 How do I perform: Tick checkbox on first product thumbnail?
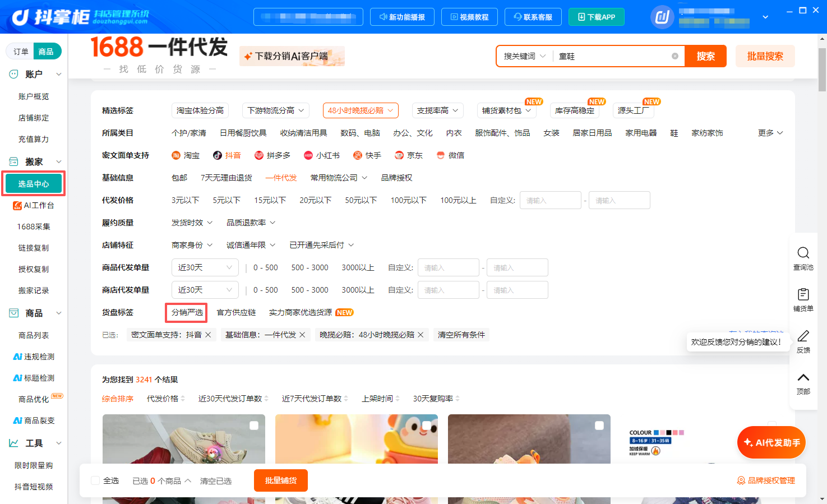tap(254, 426)
